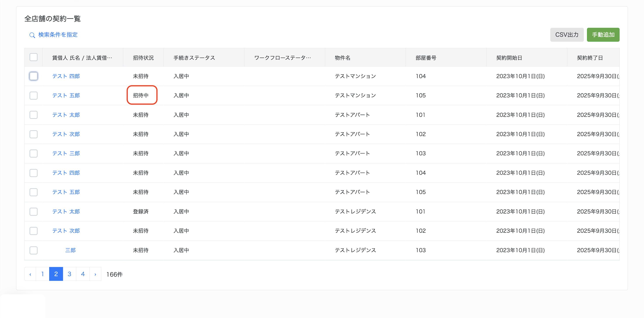Check the row for テストアパート room 103

click(34, 153)
